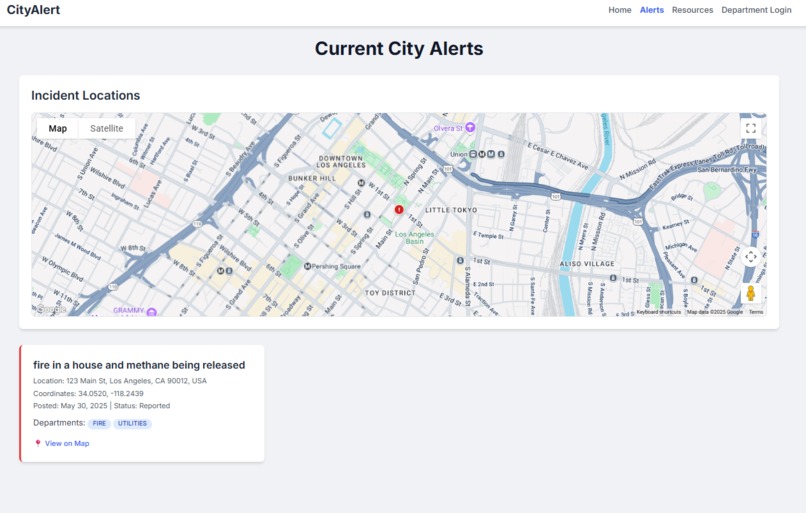Open the map Terms link

coord(756,312)
